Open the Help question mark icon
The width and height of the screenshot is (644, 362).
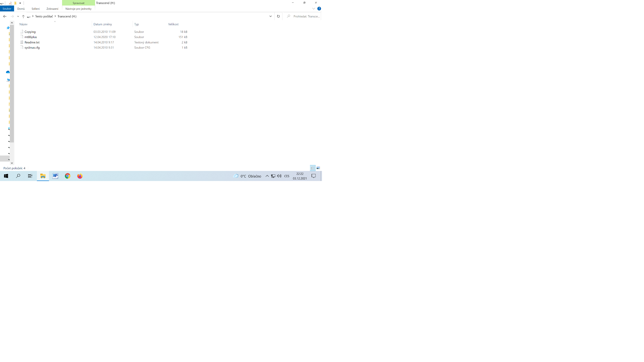pos(319,9)
